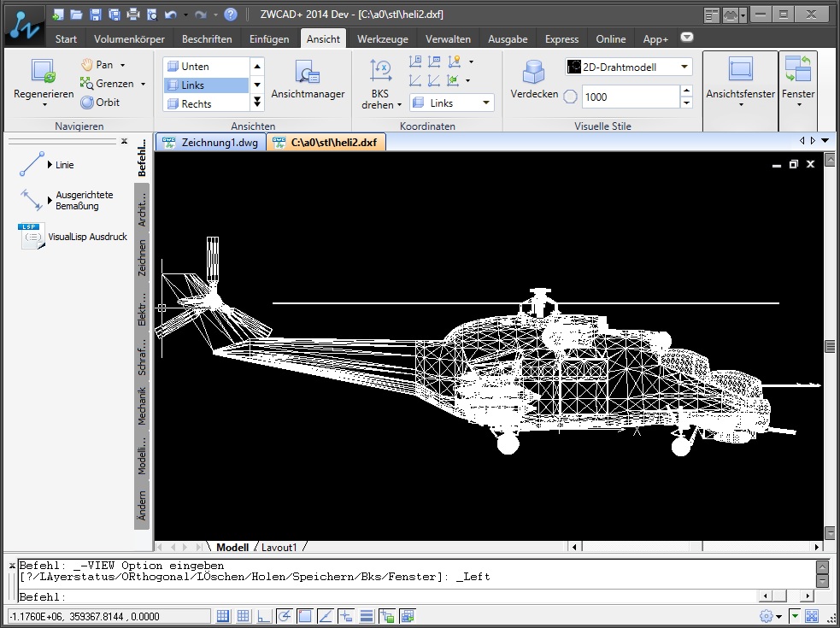Image resolution: width=840 pixels, height=628 pixels.
Task: Select the Unten view in Ansichten list
Action: coord(206,67)
